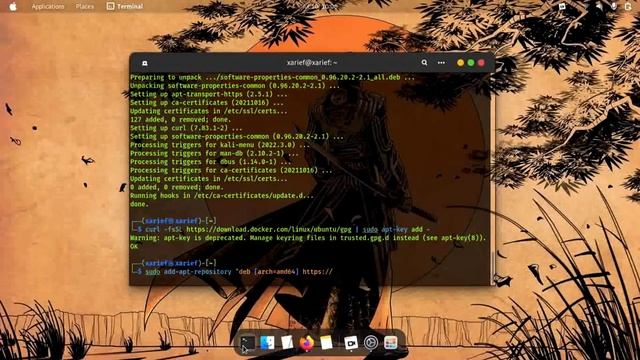Click the screen recording indicator in top bar
Screen dimensions: 640x360
[562, 6]
